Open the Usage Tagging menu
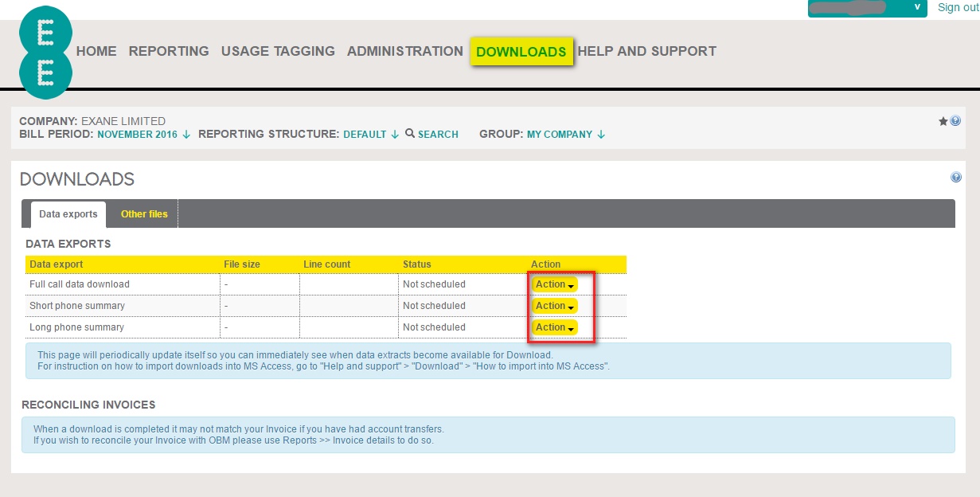980x497 pixels. [x=278, y=51]
